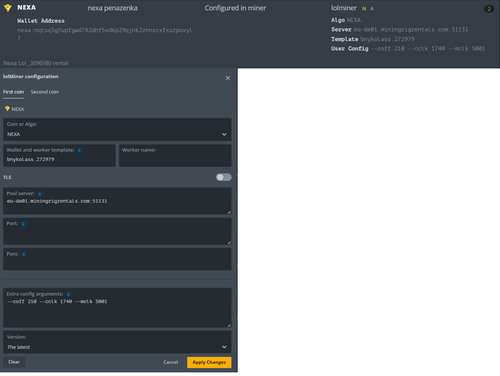Switch to the Second coin tab
Image resolution: width=500 pixels, height=376 pixels.
coord(45,92)
